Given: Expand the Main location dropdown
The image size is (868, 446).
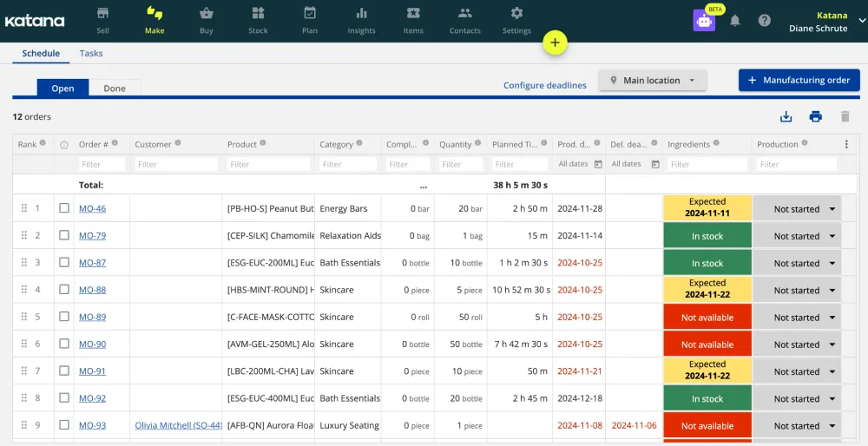Looking at the screenshot, I should (652, 81).
